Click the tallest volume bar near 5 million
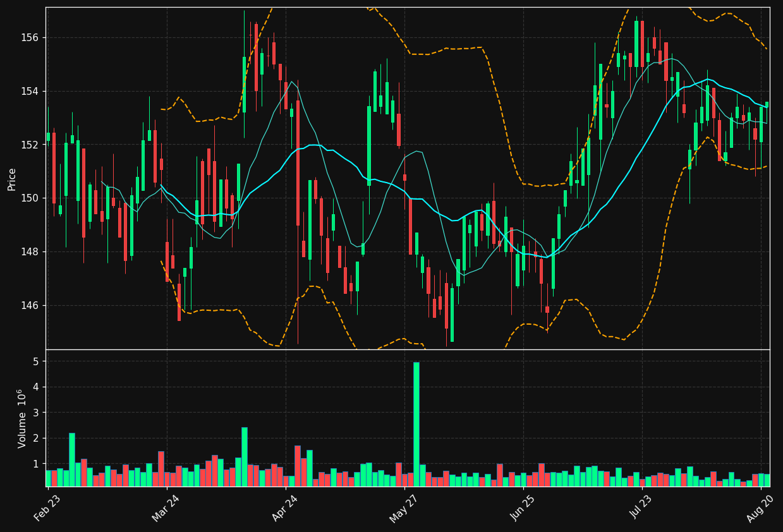783x532 pixels. (416, 424)
